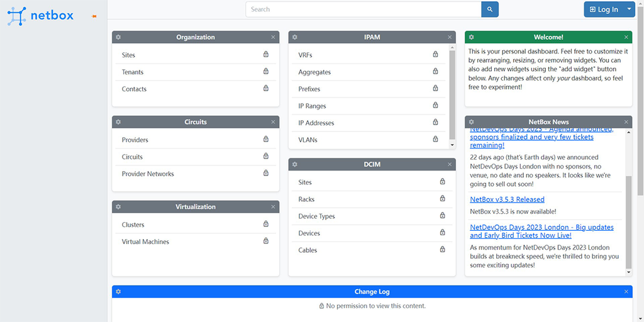Click the NetBox News widget gear icon
The image size is (644, 322).
472,122
